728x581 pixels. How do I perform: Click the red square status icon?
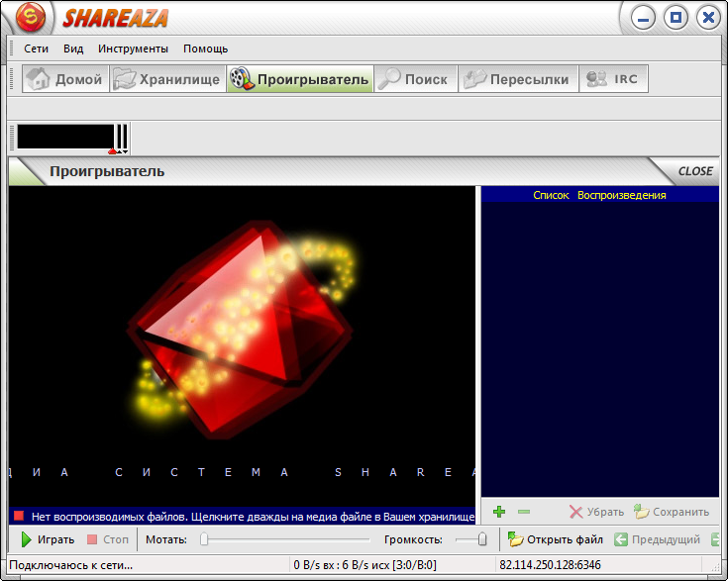pyautogui.click(x=19, y=516)
